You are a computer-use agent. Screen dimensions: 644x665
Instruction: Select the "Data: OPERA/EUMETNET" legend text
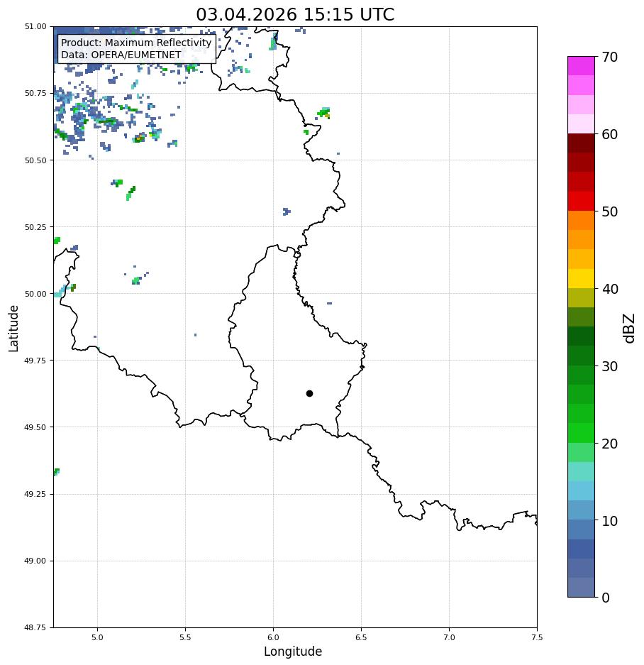[x=121, y=55]
